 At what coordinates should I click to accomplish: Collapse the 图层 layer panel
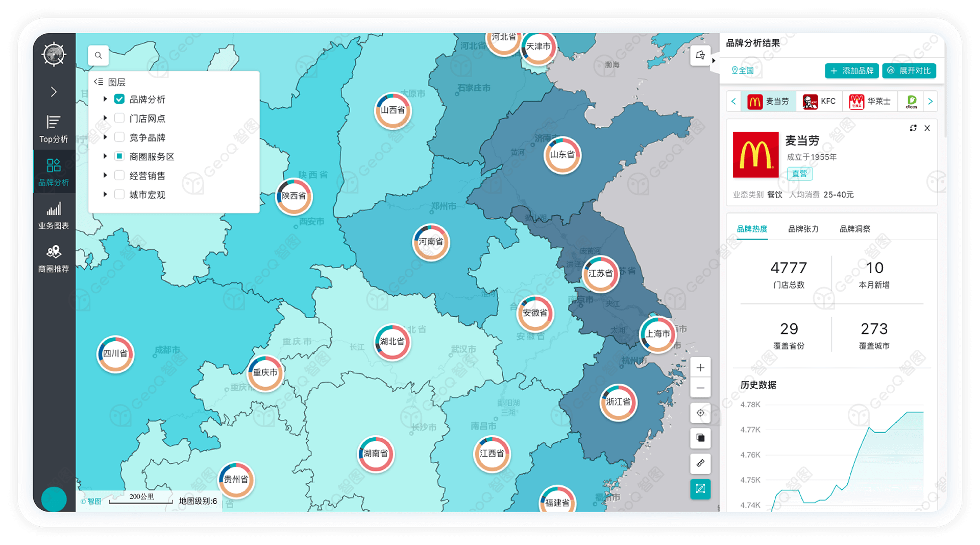click(99, 82)
